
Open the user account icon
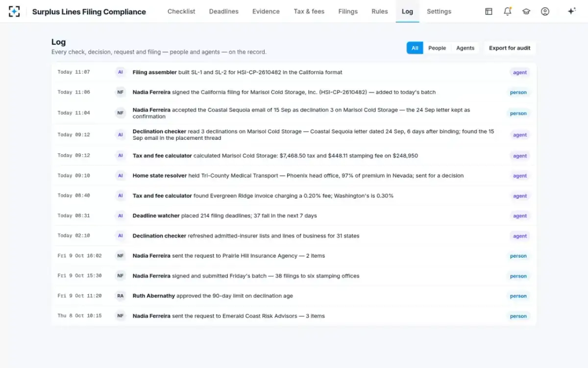click(545, 11)
